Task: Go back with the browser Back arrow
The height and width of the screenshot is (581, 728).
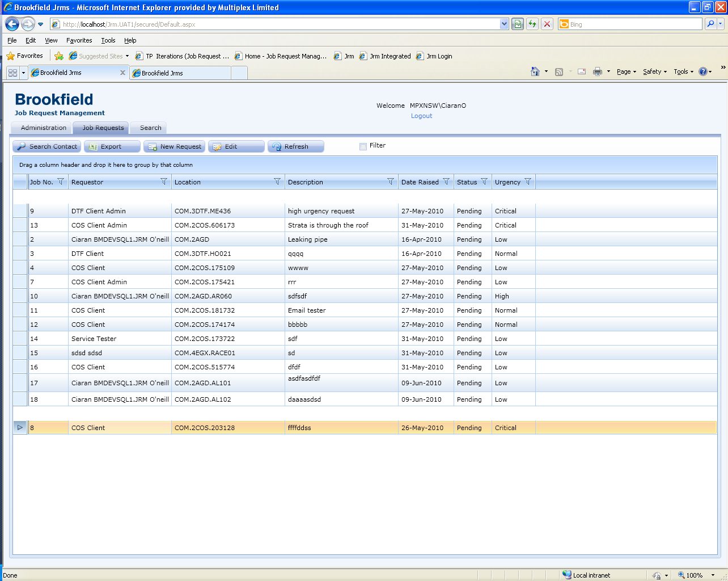Action: (12, 24)
